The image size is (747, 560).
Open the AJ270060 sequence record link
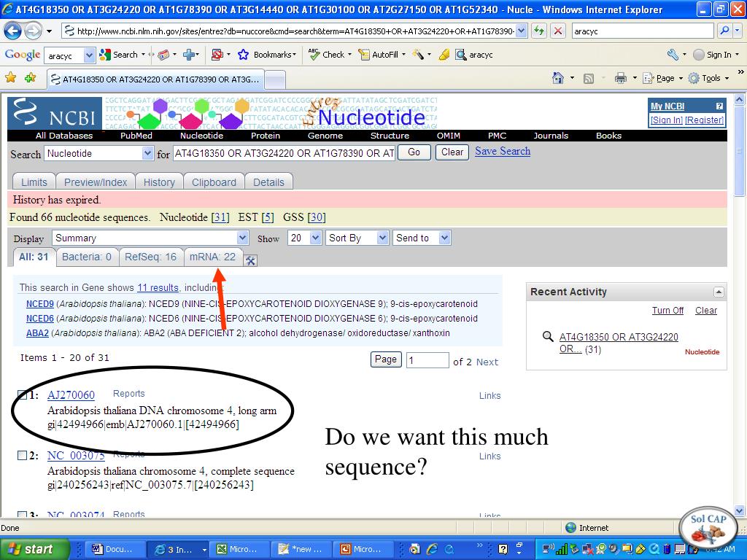point(71,394)
